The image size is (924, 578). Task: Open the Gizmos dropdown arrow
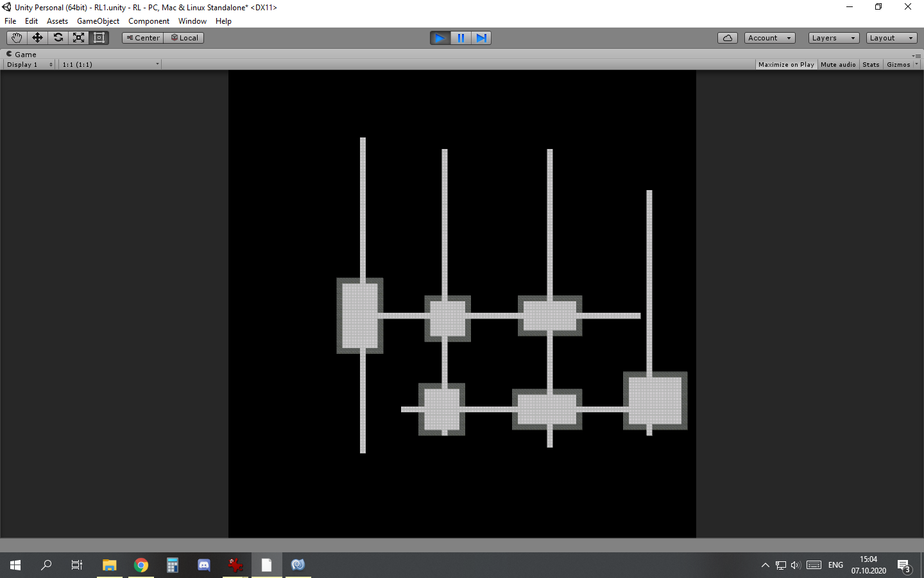click(916, 64)
